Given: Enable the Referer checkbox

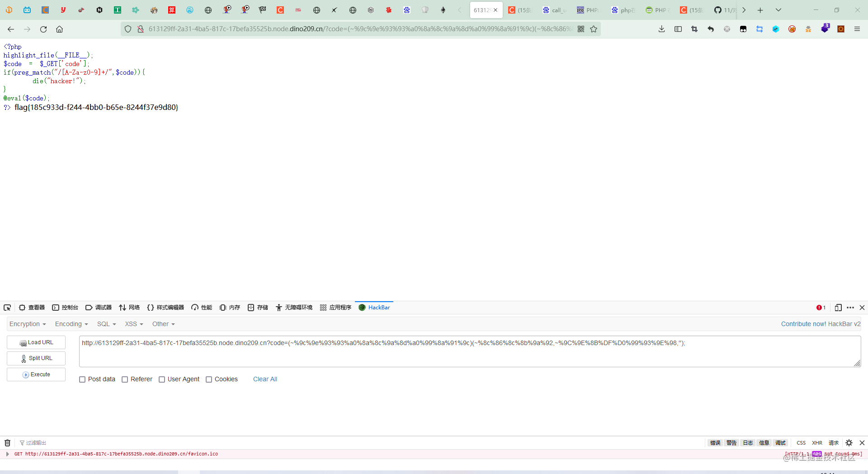Looking at the screenshot, I should click(x=125, y=379).
